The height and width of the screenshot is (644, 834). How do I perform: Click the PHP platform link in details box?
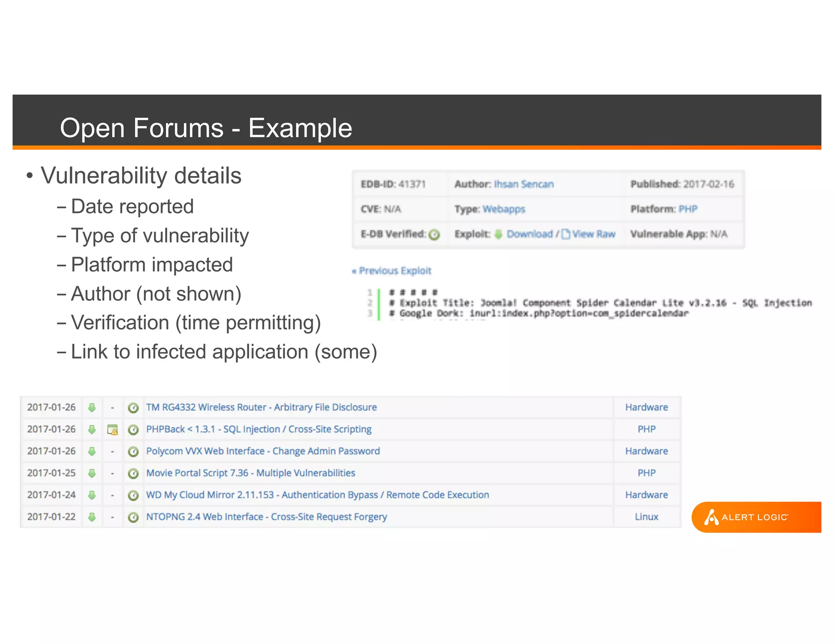688,209
